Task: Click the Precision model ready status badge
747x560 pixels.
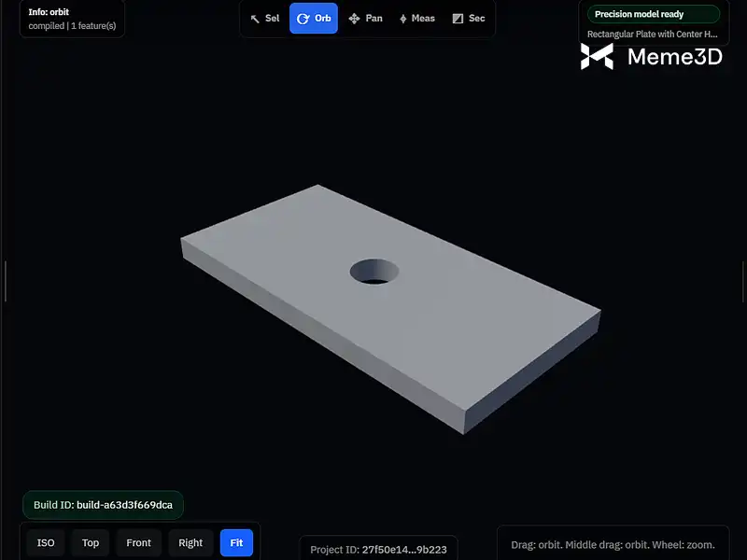Action: point(653,14)
